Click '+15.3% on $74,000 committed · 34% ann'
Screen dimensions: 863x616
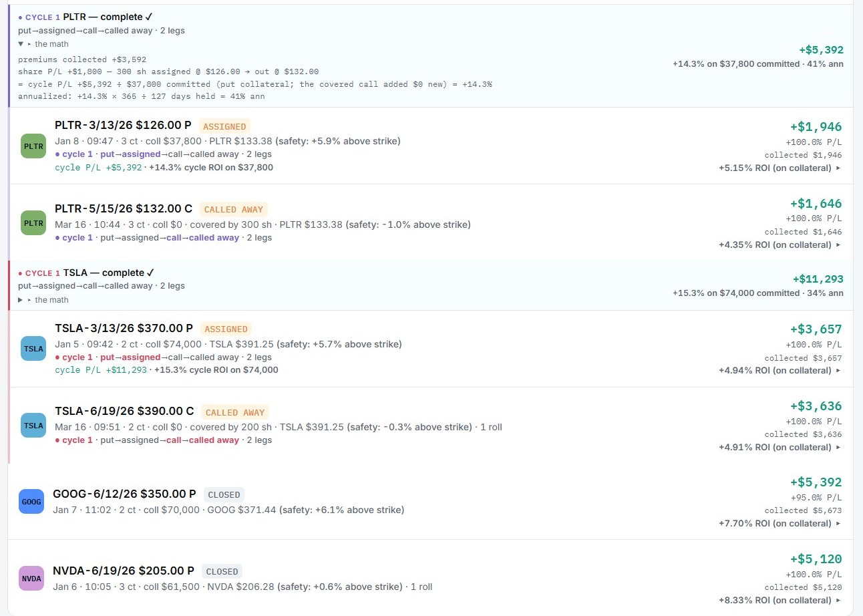[x=758, y=293]
